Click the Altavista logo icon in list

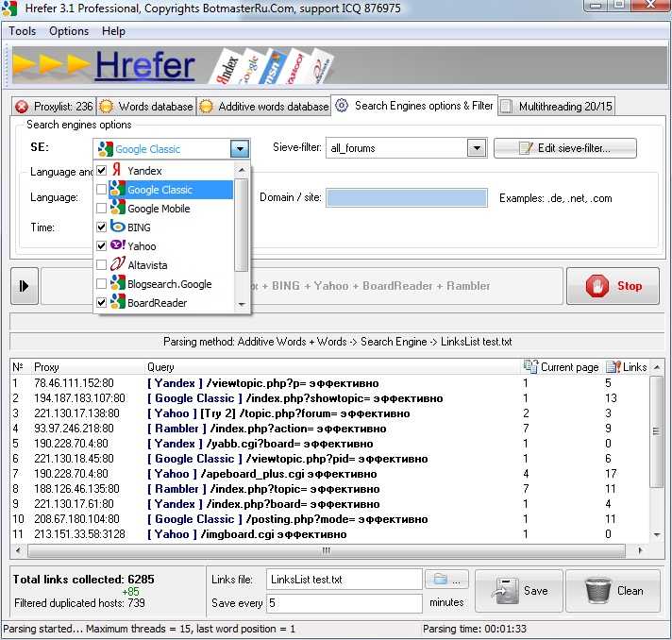point(117,263)
